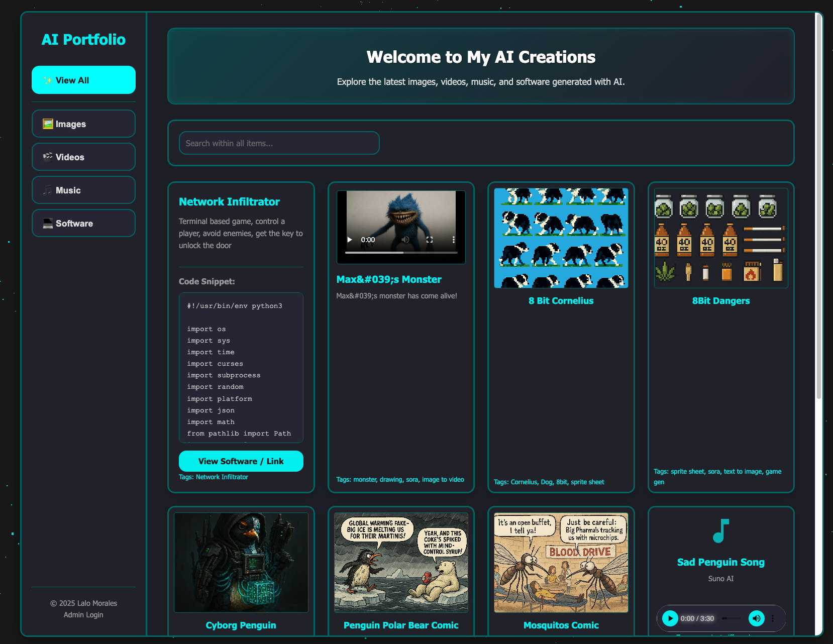The height and width of the screenshot is (644, 833).
Task: Play the Sad Penguin Song audio
Action: [x=670, y=618]
